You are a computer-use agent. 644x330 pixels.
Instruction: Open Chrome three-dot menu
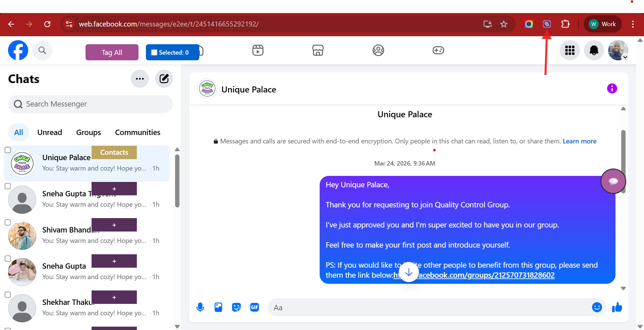pos(633,24)
